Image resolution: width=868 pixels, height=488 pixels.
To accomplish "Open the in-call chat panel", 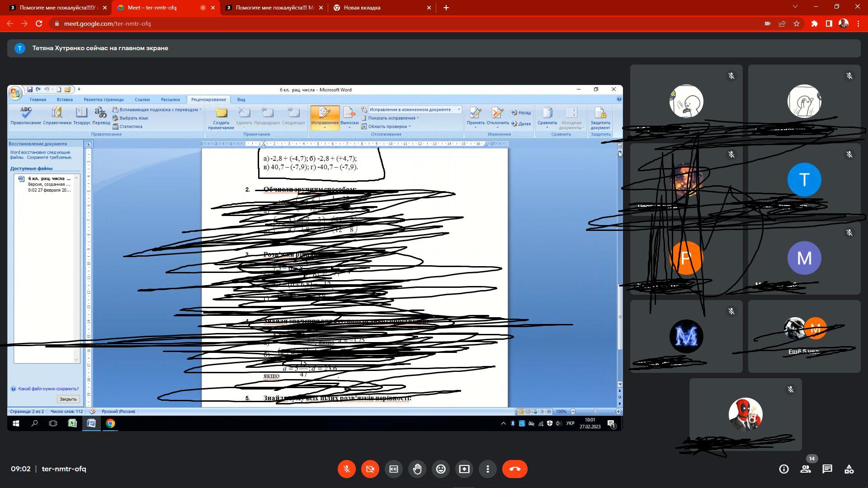I will 827,469.
